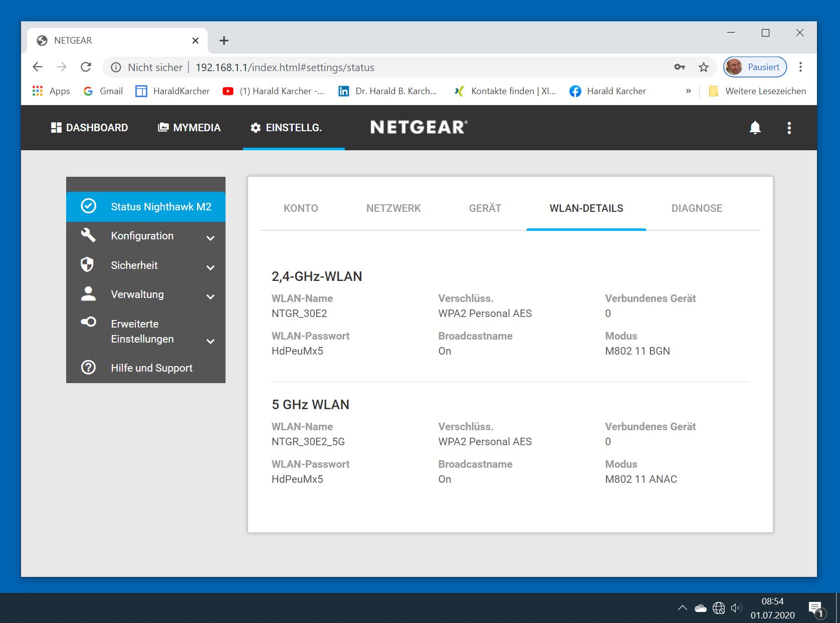Reload the router status page
840x623 pixels.
[x=86, y=67]
